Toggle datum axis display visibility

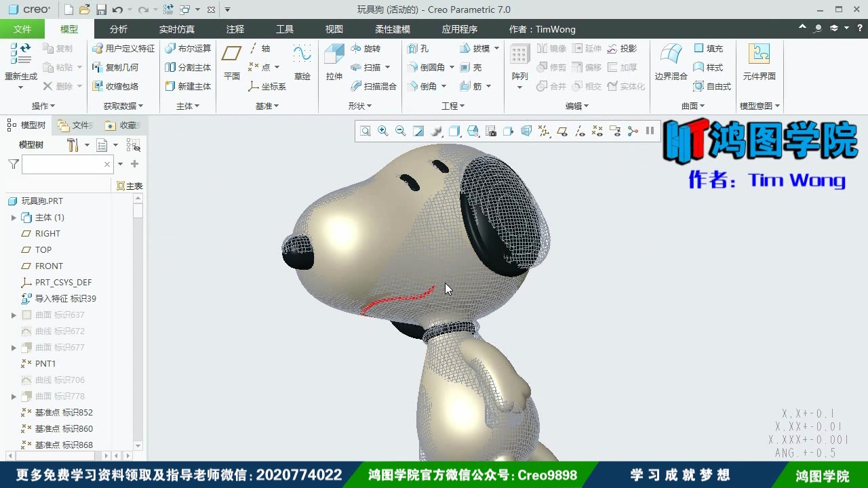[x=579, y=131]
